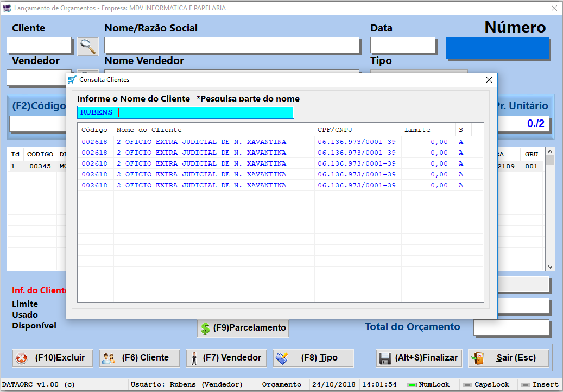
Task: Click the Nome/Razão Social input field
Action: [232, 46]
